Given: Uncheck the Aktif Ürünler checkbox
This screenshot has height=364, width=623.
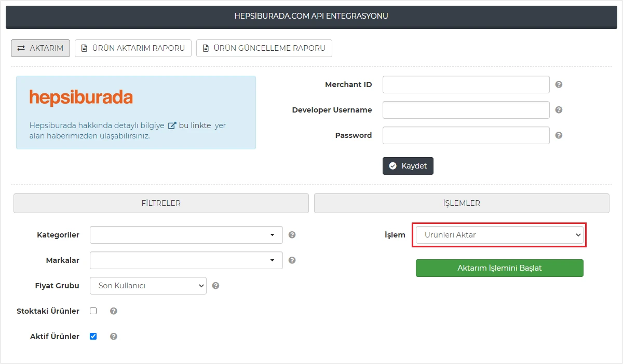Looking at the screenshot, I should (93, 336).
